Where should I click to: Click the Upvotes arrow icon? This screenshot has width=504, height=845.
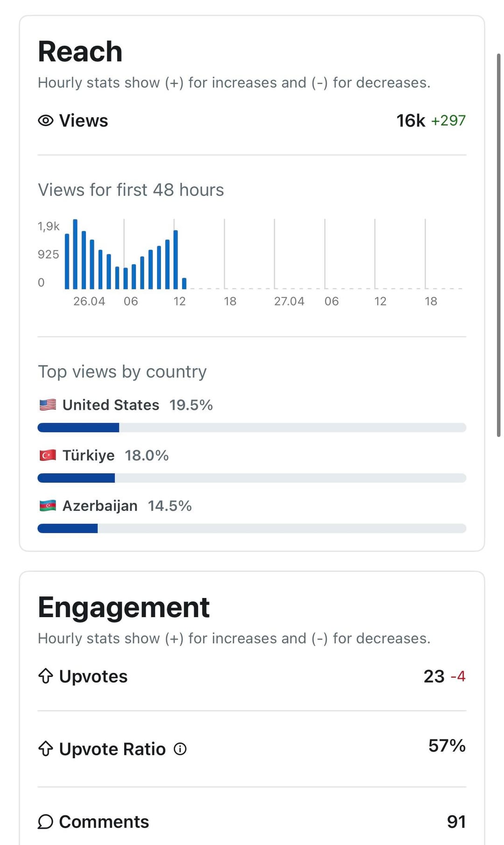(46, 676)
